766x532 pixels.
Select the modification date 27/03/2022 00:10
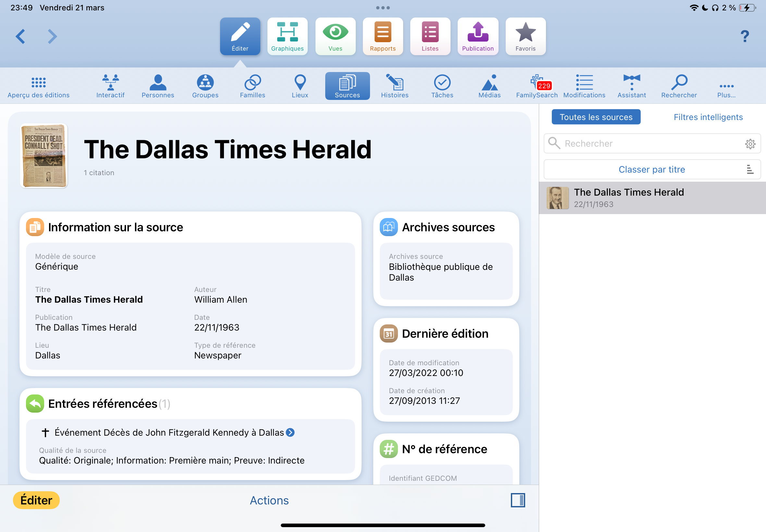tap(426, 373)
